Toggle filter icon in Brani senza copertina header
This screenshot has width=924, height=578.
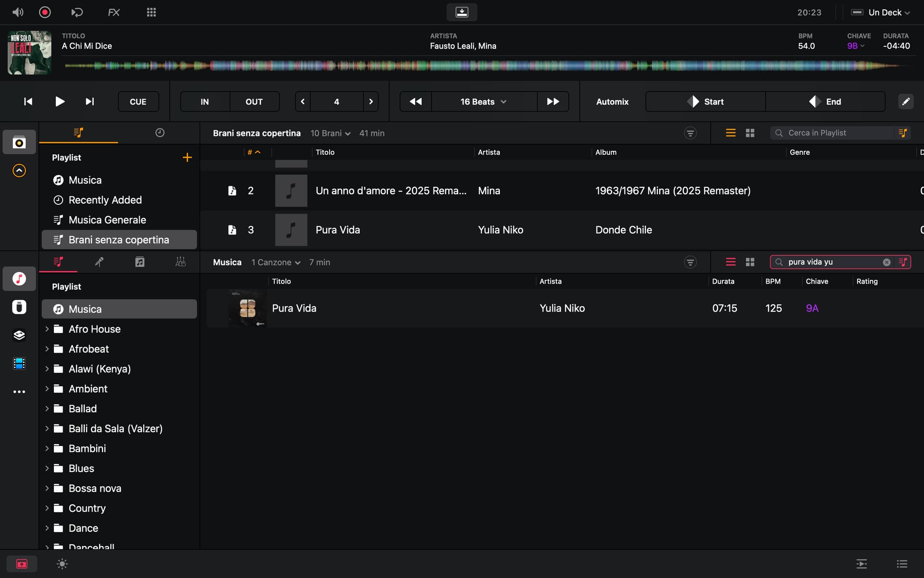click(690, 133)
